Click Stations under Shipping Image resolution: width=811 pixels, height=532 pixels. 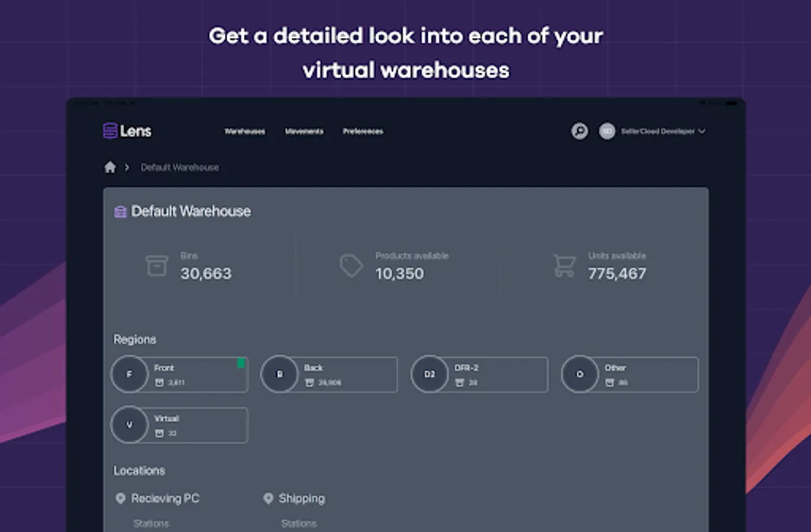point(299,523)
